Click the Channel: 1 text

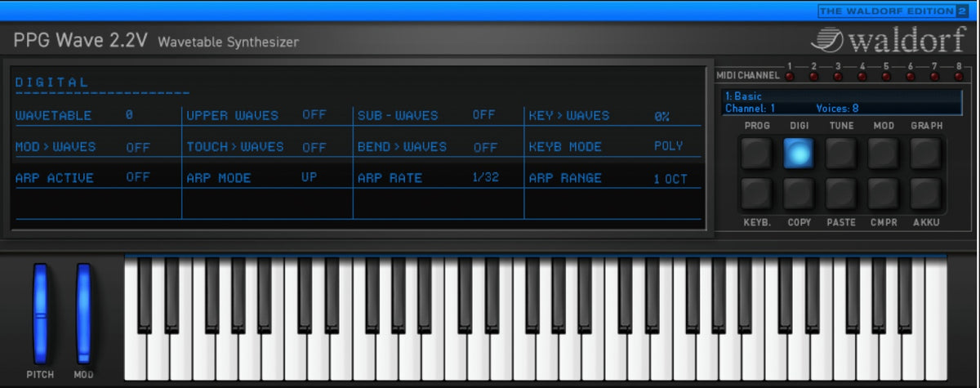click(750, 108)
